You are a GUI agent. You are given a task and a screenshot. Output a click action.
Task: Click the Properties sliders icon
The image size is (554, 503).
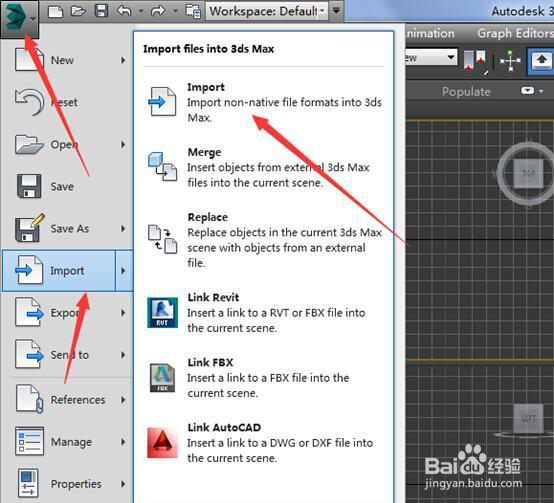tap(28, 484)
